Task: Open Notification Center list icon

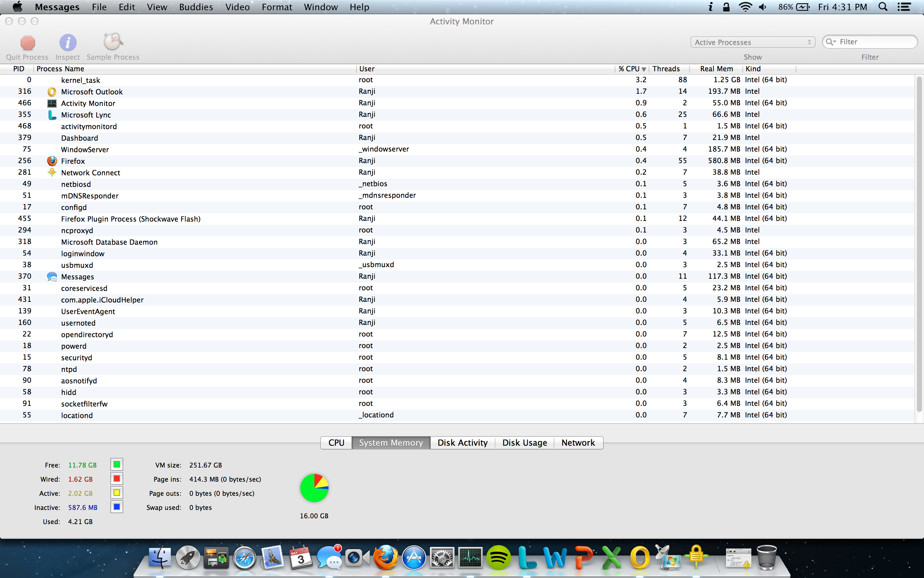Action: (x=904, y=7)
